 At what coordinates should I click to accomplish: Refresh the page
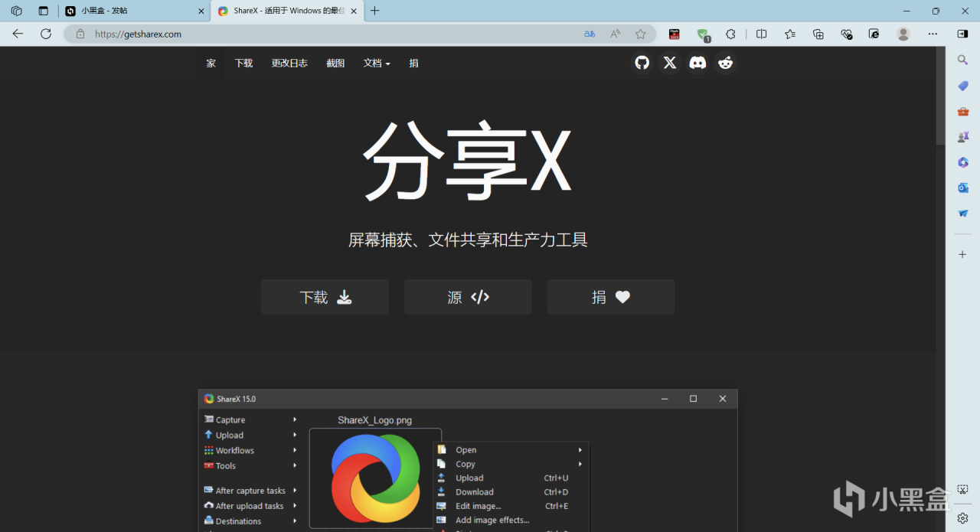[x=46, y=34]
